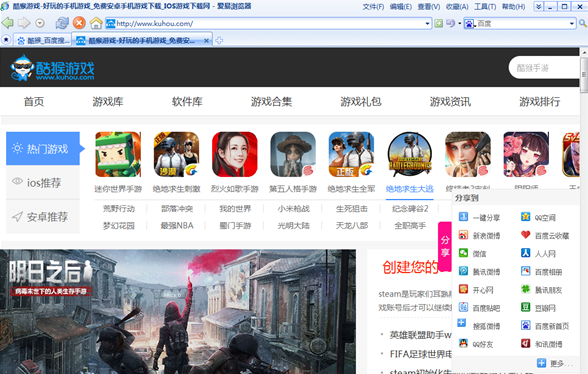
Task: Share to 新浪微博 icon
Action: point(464,235)
